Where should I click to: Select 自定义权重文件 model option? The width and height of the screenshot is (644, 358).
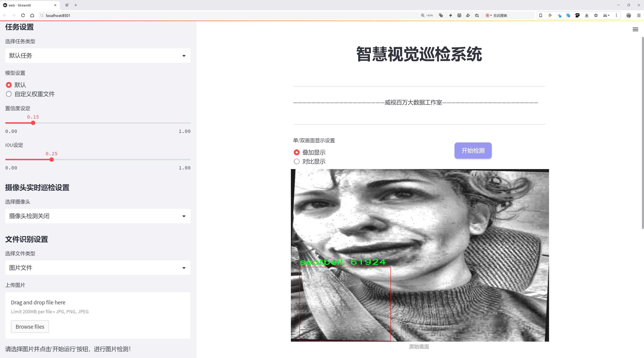pyautogui.click(x=9, y=94)
